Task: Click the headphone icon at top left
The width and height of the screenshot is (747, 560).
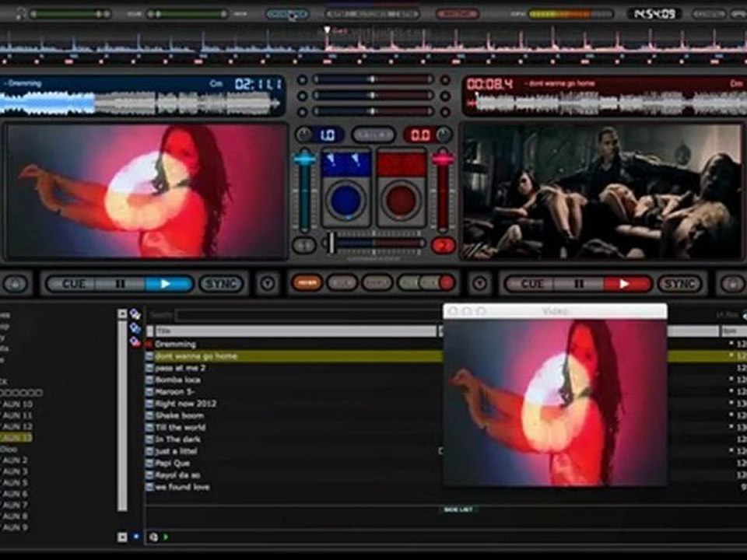Action: 20,14
